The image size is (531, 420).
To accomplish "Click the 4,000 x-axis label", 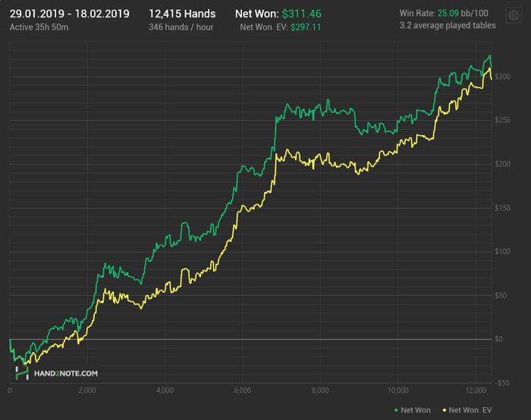I will coord(165,390).
